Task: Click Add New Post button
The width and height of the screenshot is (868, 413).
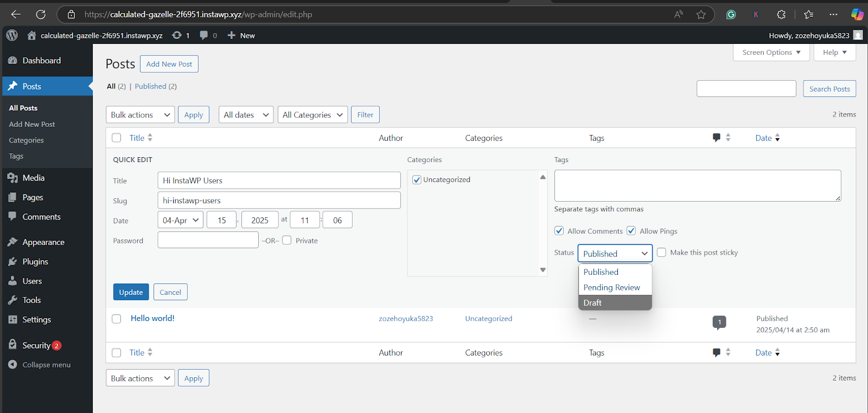Action: 169,64
